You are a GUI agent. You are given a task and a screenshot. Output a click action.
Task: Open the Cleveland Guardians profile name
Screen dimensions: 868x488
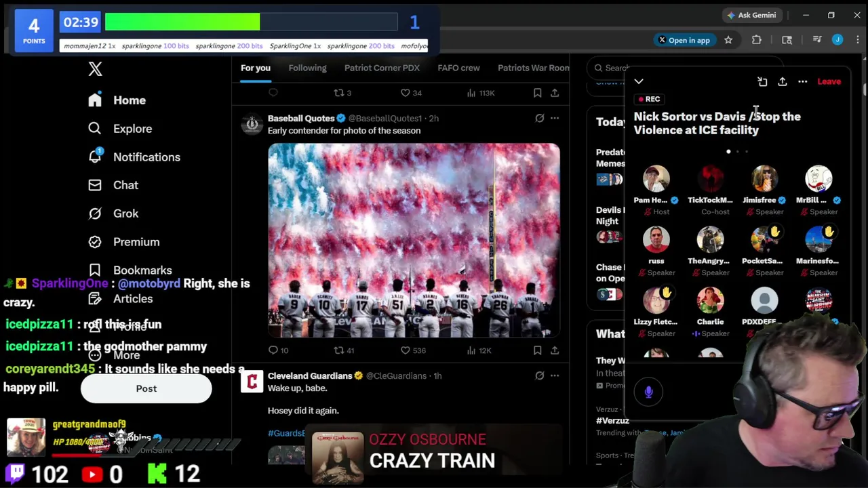pos(310,376)
